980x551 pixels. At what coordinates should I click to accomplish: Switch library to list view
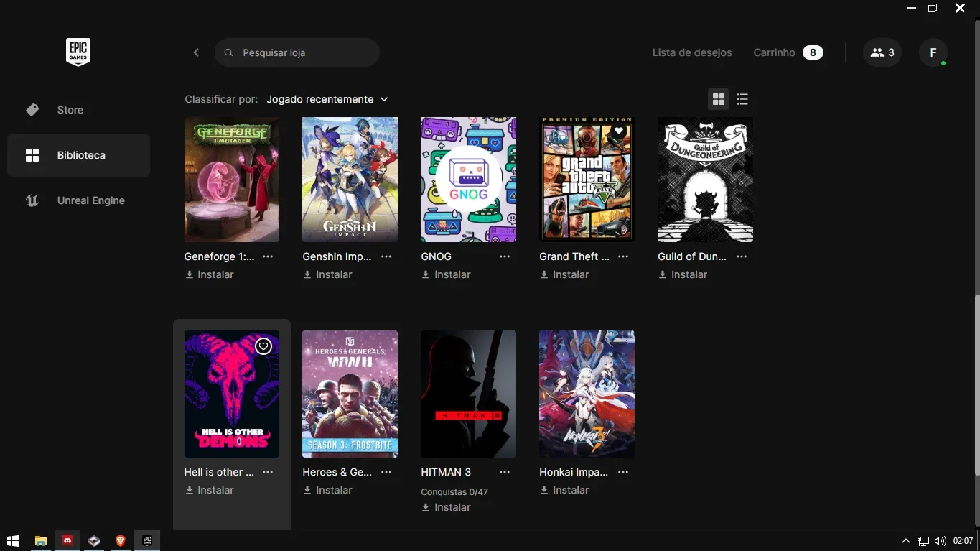coord(742,99)
